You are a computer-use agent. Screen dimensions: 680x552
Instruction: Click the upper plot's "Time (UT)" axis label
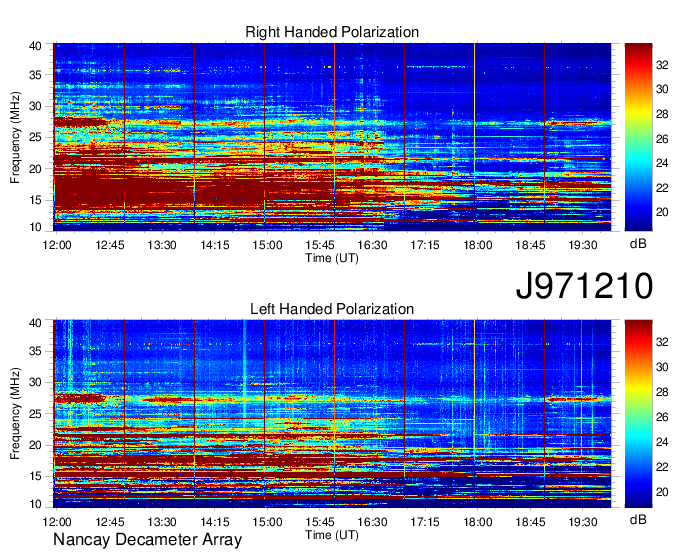(332, 258)
